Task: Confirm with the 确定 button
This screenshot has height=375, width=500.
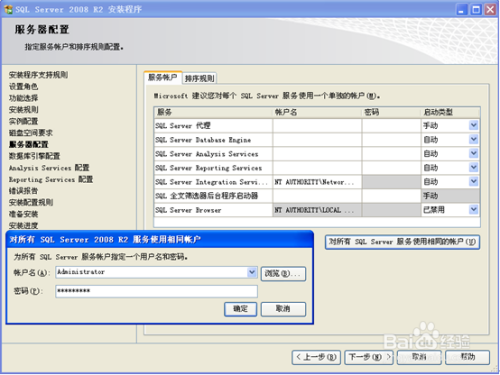Action: point(240,309)
